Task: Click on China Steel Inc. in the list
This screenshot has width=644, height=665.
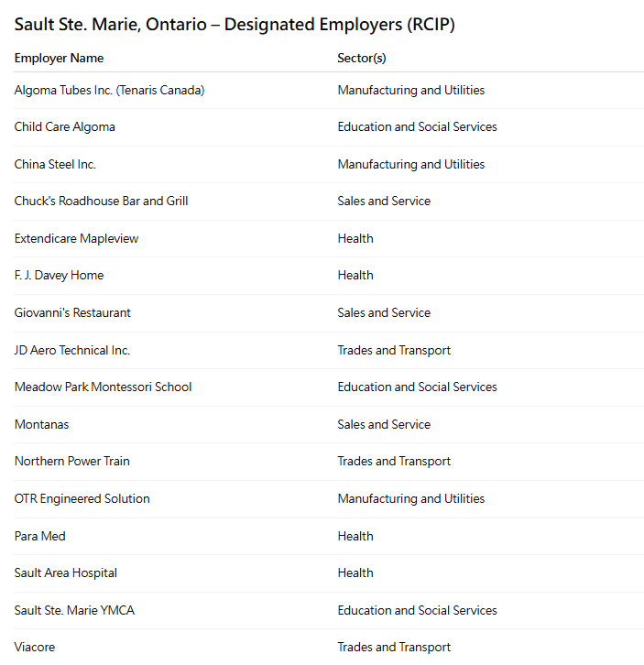Action: coord(55,165)
